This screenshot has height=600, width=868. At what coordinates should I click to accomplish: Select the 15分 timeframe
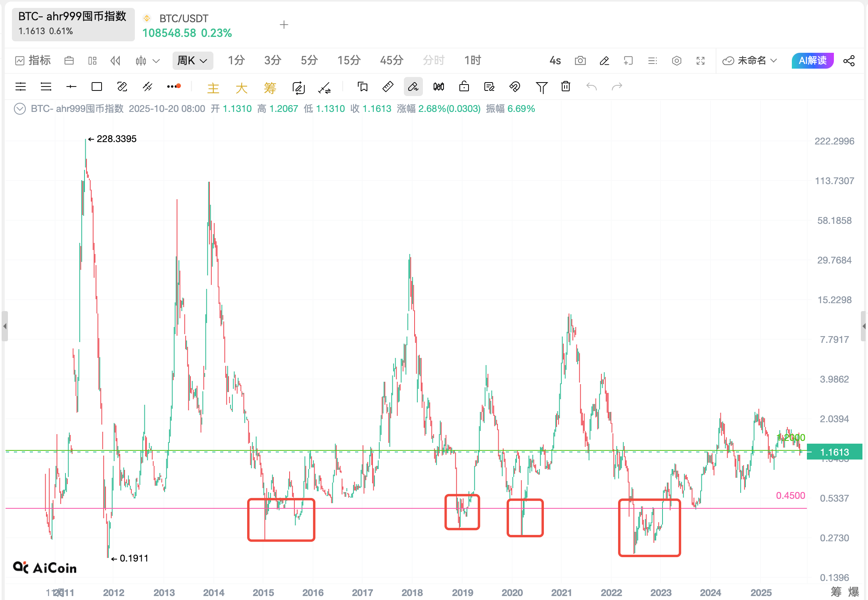pos(348,61)
